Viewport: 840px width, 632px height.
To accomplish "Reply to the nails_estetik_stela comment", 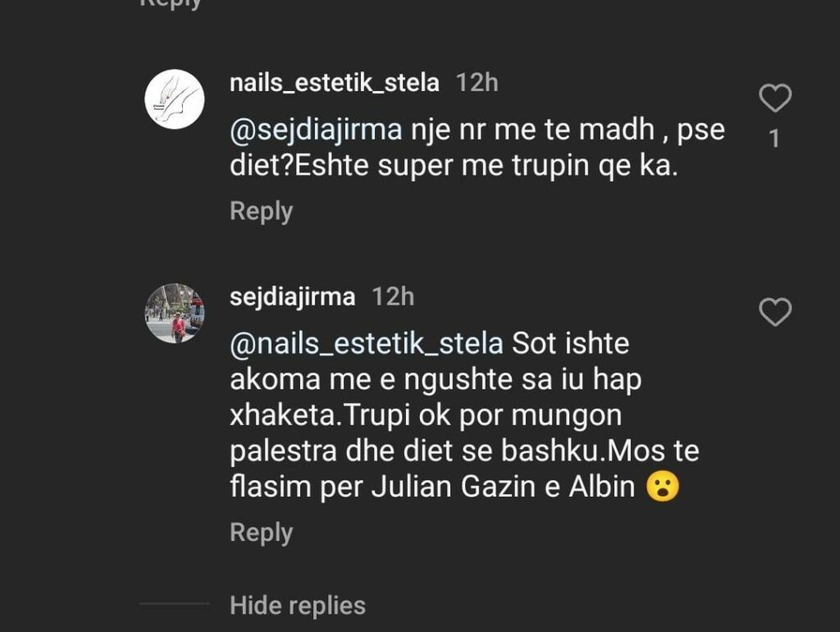I will pos(261,211).
